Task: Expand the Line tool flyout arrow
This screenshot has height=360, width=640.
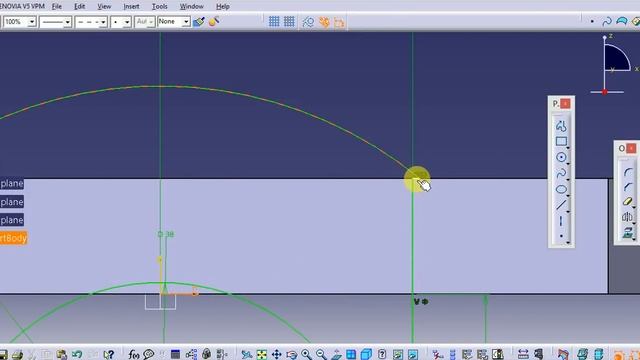Action: 568,211
